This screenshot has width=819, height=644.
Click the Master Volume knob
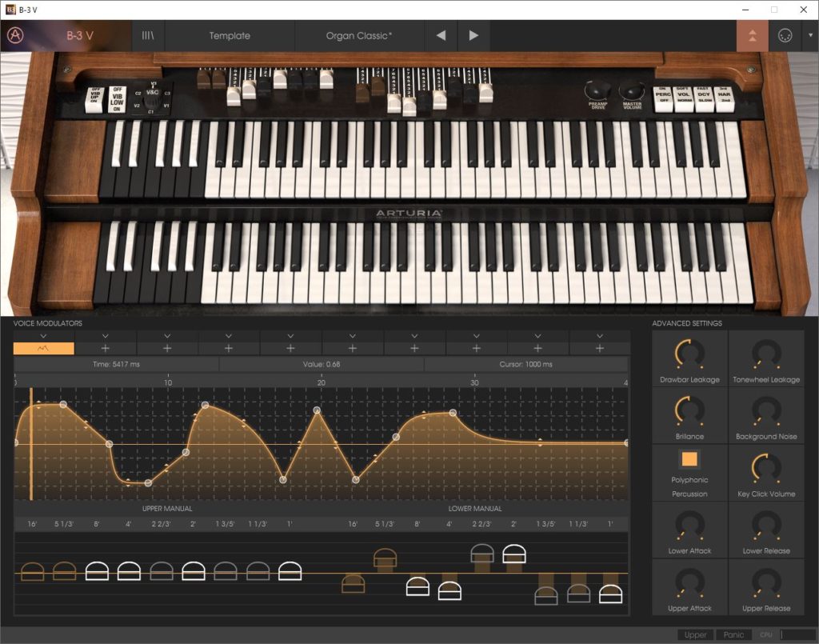pyautogui.click(x=631, y=91)
